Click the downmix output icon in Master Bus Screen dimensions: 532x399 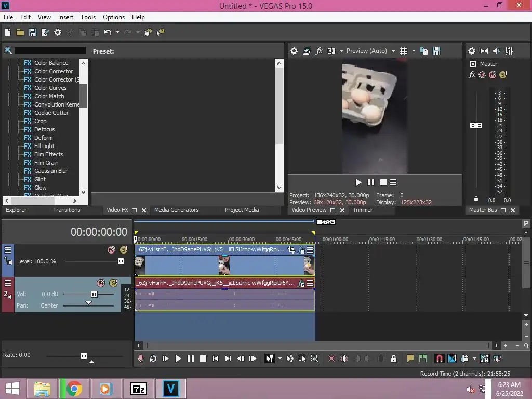click(x=484, y=51)
